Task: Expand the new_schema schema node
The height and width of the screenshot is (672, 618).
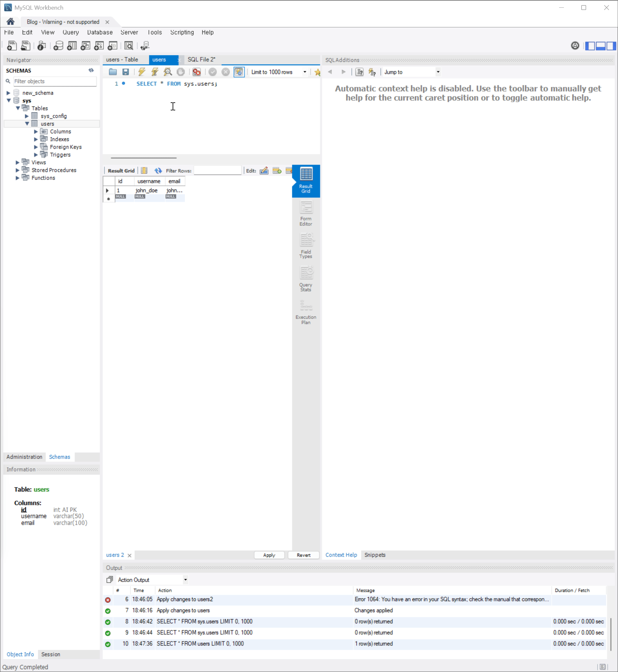Action: (x=9, y=93)
